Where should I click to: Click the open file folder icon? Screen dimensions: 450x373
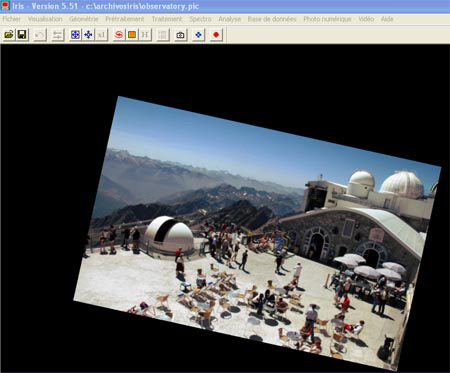(9, 35)
